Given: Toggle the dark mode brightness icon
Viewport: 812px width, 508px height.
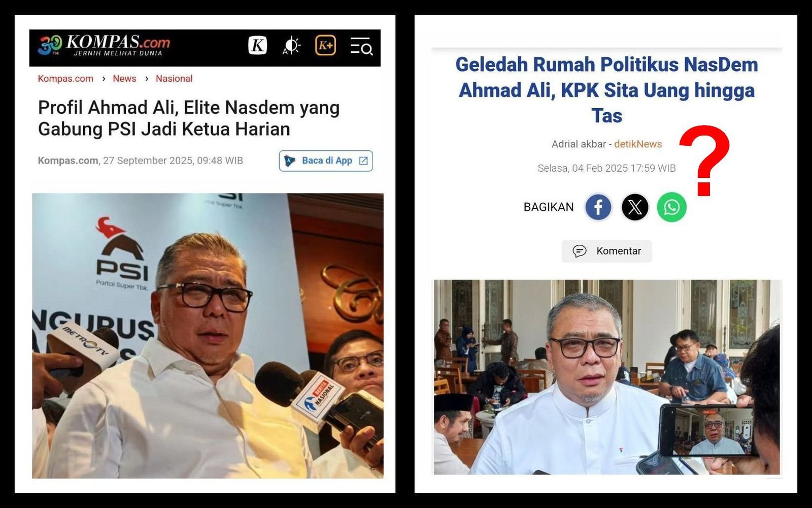Looking at the screenshot, I should click(x=291, y=46).
